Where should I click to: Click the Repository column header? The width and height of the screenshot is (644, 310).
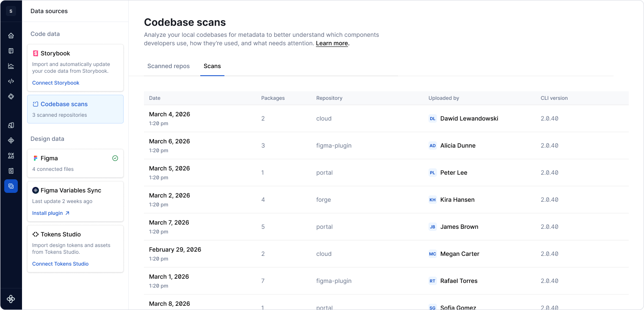329,98
